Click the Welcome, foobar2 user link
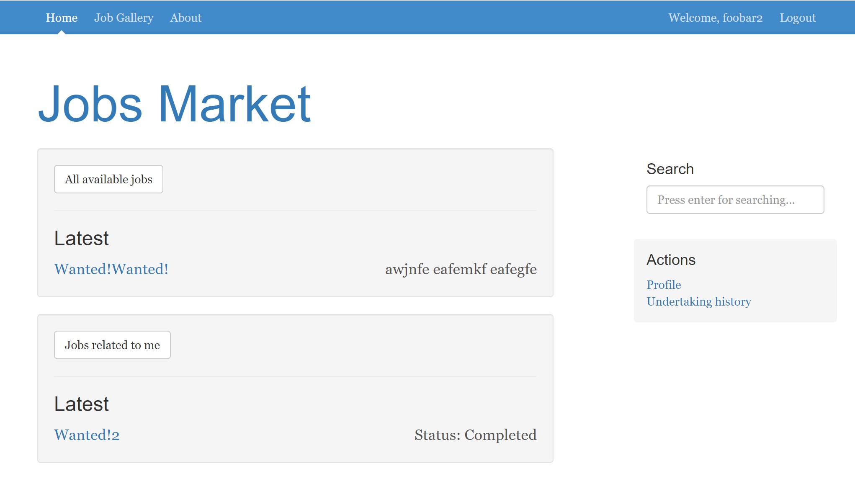Image resolution: width=855 pixels, height=504 pixels. click(715, 18)
